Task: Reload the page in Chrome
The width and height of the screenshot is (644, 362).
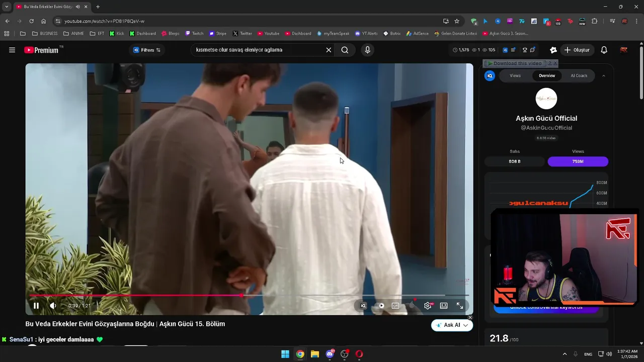Action: [x=31, y=21]
